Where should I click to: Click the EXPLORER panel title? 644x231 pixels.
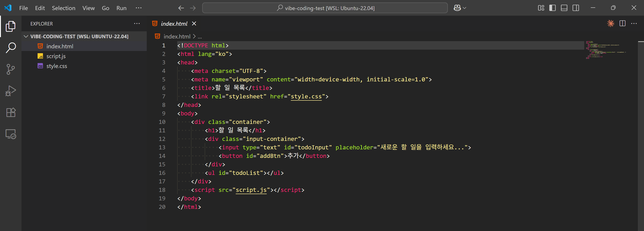tap(42, 24)
